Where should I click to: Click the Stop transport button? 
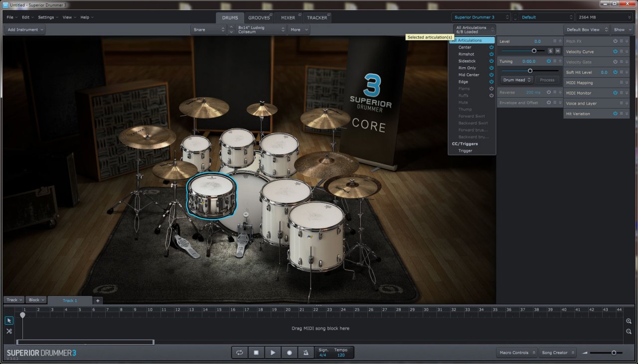[256, 353]
